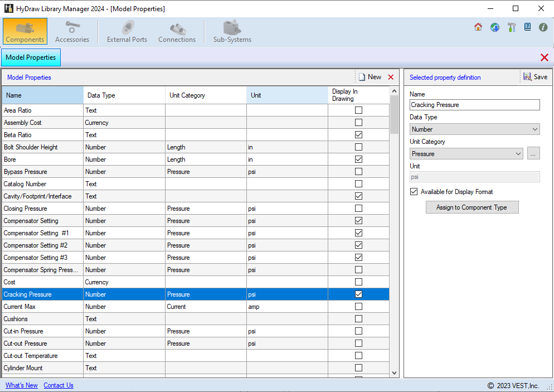Enable Display In Drawing for Area Ratio

pyautogui.click(x=358, y=110)
